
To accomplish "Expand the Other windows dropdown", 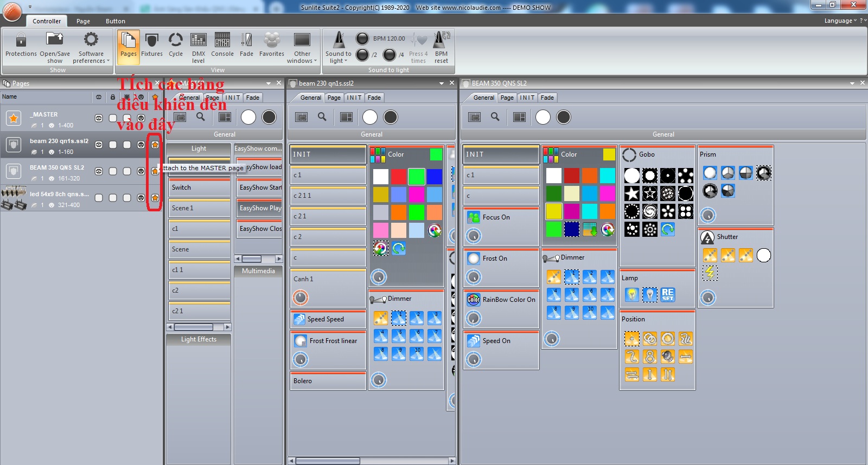I will [x=302, y=48].
